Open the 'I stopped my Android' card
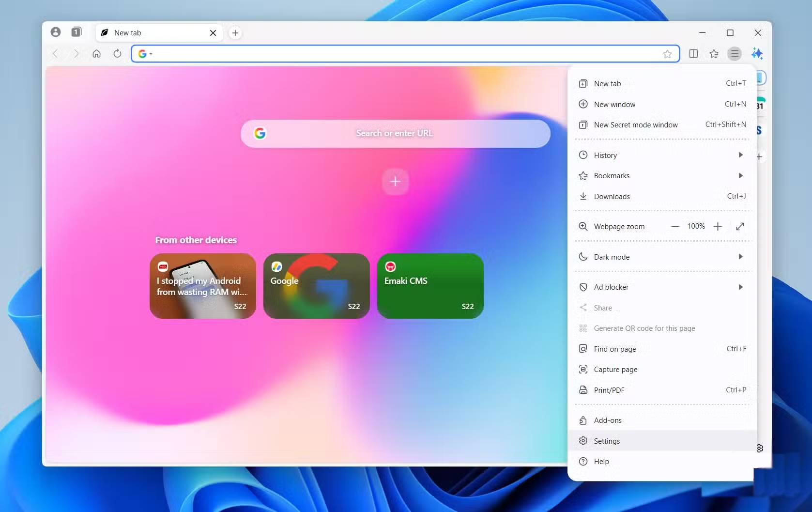 pyautogui.click(x=203, y=286)
